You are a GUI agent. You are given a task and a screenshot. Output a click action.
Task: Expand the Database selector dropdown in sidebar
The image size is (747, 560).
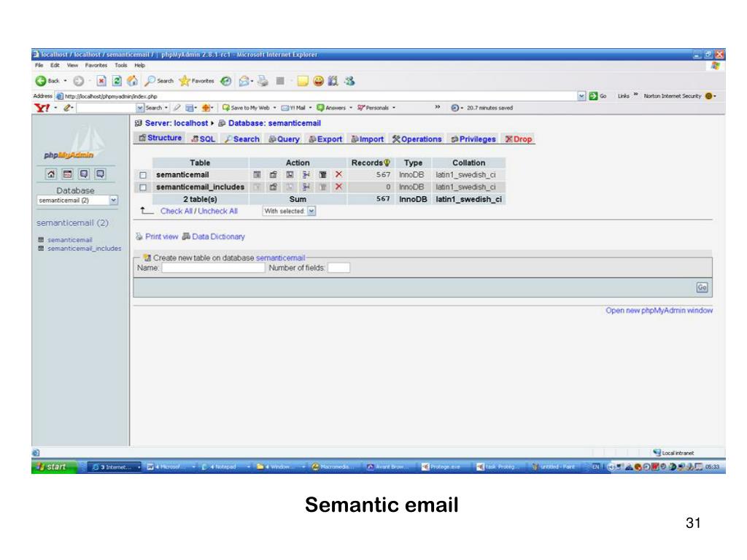pyautogui.click(x=113, y=200)
